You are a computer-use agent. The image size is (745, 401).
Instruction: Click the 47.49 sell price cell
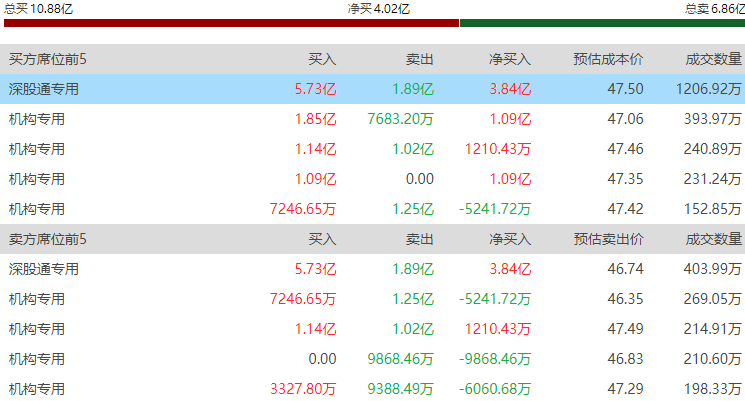click(625, 329)
